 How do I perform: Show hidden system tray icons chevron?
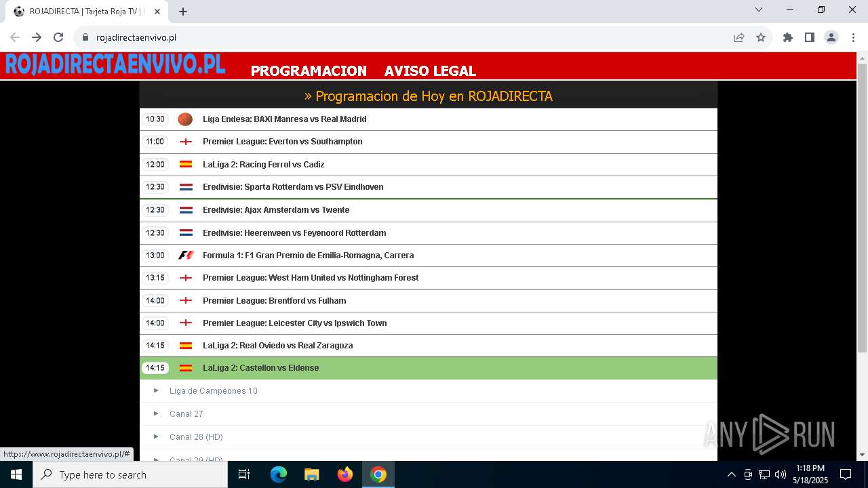tap(731, 474)
